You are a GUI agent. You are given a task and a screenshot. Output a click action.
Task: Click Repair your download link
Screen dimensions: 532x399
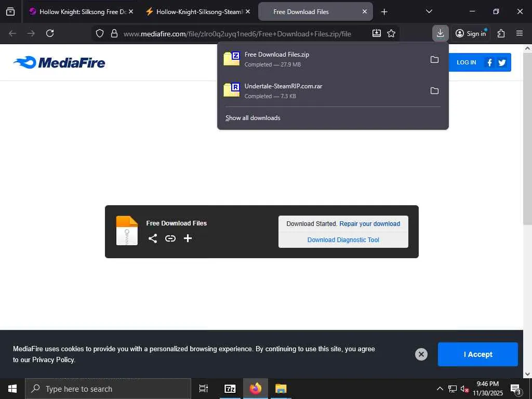coord(369,223)
